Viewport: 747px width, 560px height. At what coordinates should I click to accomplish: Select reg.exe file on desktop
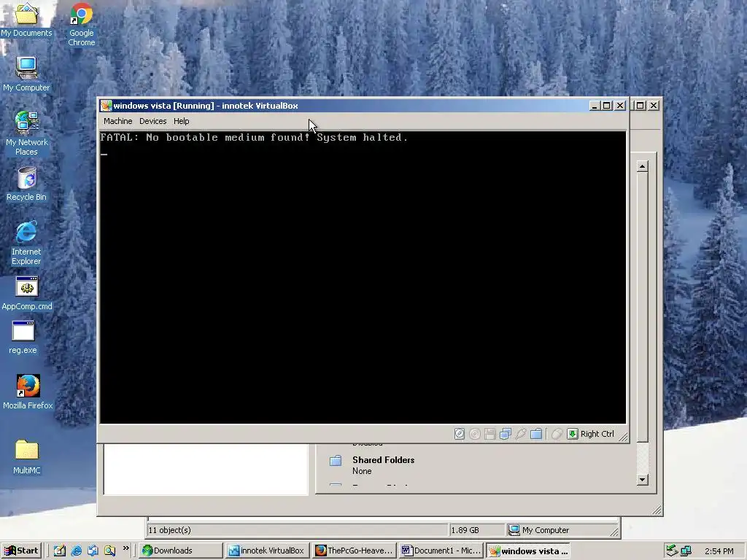pos(23,337)
